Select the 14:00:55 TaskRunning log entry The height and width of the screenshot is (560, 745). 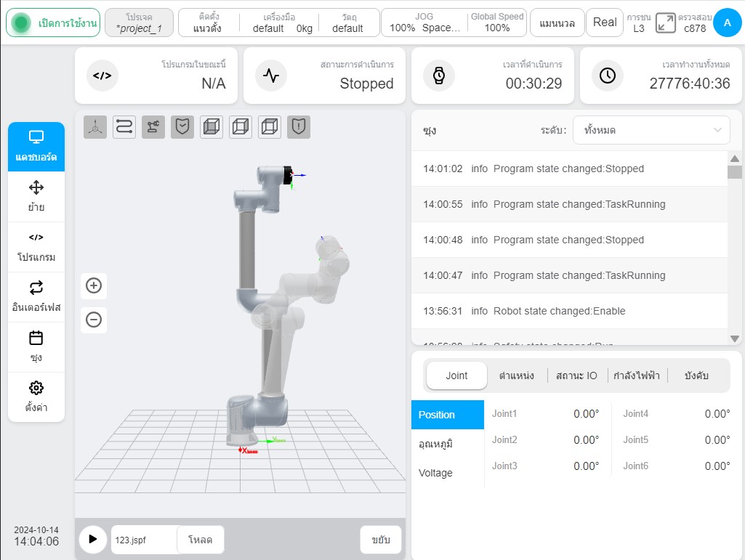click(x=569, y=204)
